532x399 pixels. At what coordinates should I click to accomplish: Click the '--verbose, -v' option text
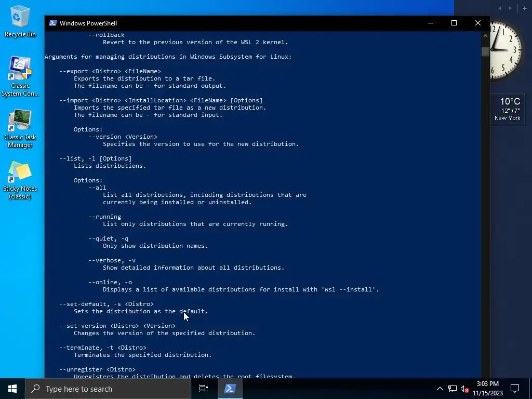click(112, 261)
